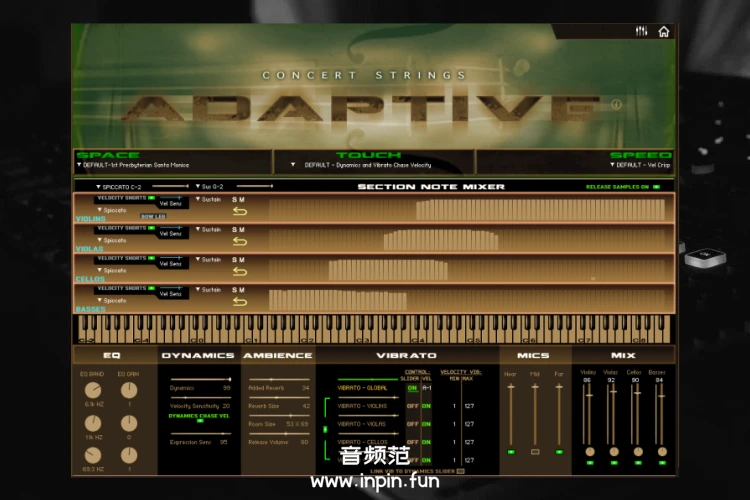This screenshot has height=500, width=750.
Task: Select the Dynamics section header
Action: click(198, 356)
